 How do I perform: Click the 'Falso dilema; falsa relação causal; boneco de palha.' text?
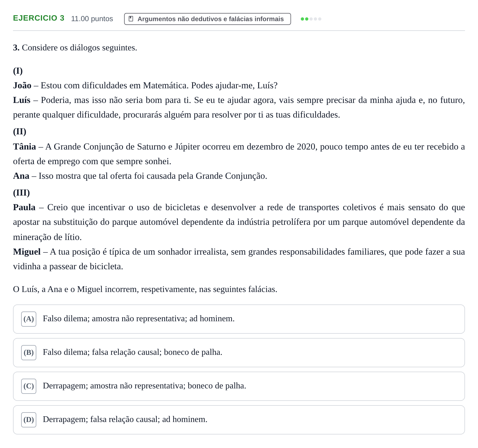pos(133,352)
